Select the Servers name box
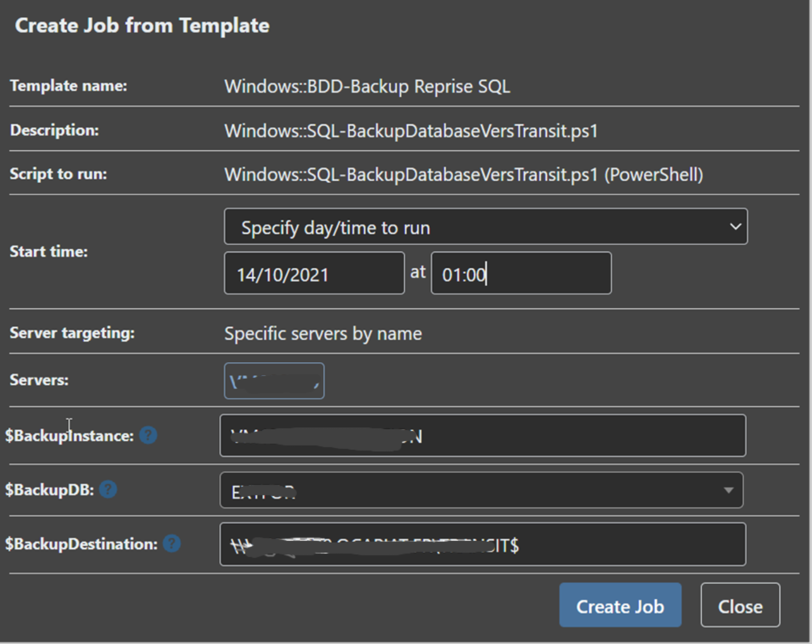812x644 pixels. pos(274,381)
